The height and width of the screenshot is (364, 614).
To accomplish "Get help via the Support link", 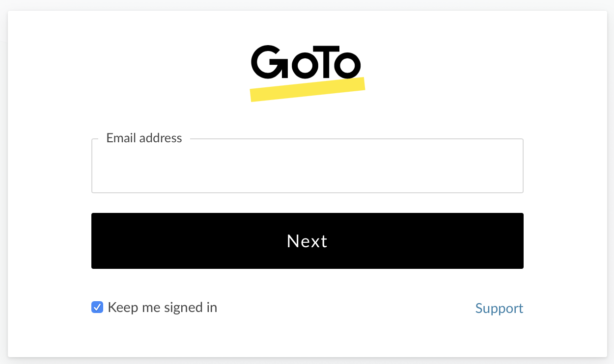I will [499, 308].
